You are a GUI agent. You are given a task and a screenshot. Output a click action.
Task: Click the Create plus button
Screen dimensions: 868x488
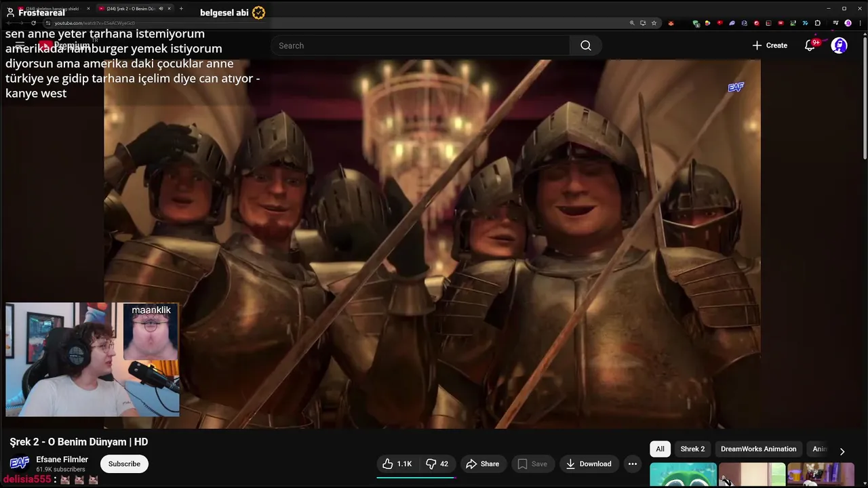[770, 45]
